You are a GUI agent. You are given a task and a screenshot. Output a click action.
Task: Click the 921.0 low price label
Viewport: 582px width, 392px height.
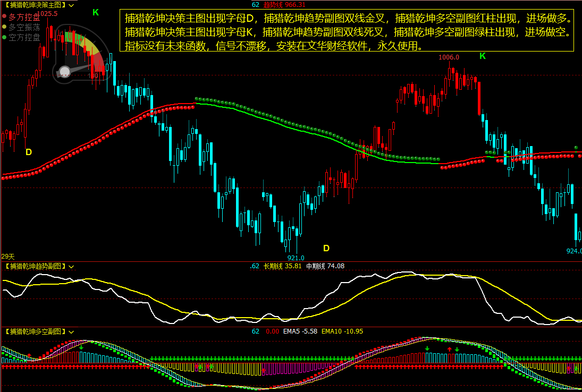point(296,258)
